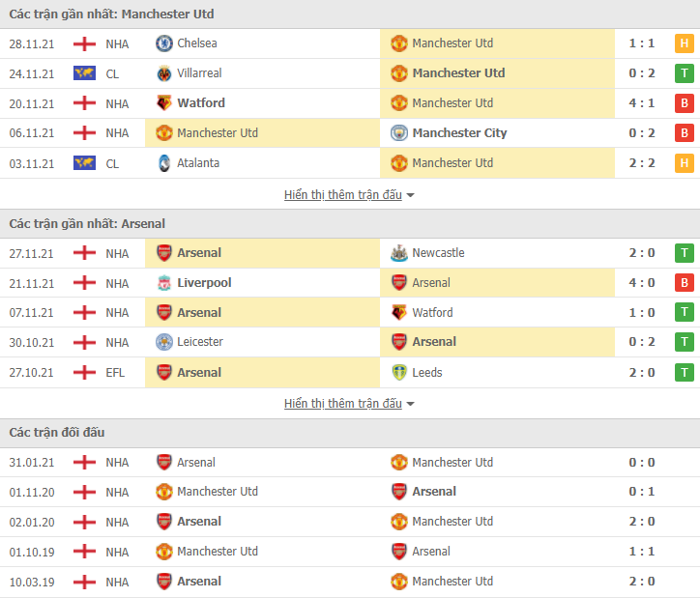Click green T badge for Villarreal match
This screenshot has width=700, height=598.
pyautogui.click(x=684, y=73)
